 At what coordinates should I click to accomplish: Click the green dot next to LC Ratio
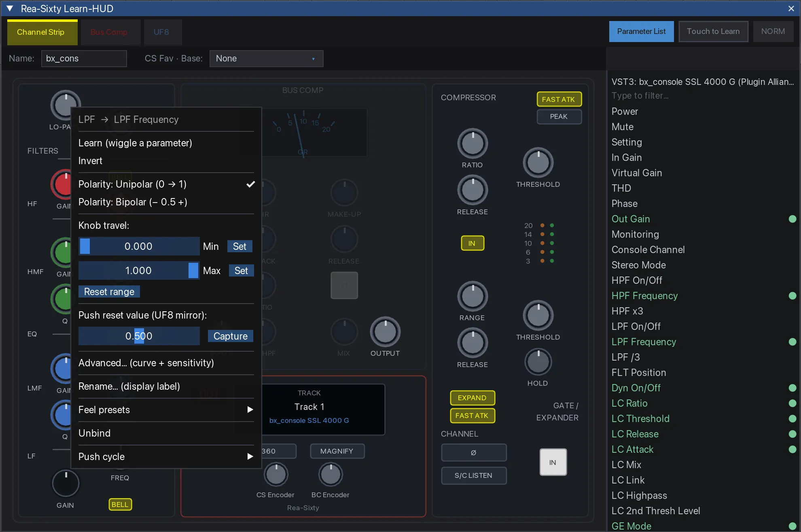(x=793, y=403)
